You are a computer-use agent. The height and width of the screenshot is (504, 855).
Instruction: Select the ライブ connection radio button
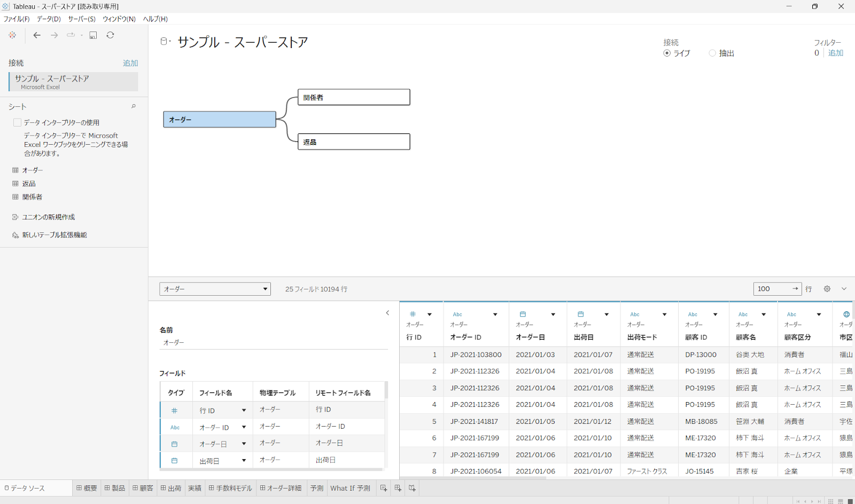click(667, 53)
